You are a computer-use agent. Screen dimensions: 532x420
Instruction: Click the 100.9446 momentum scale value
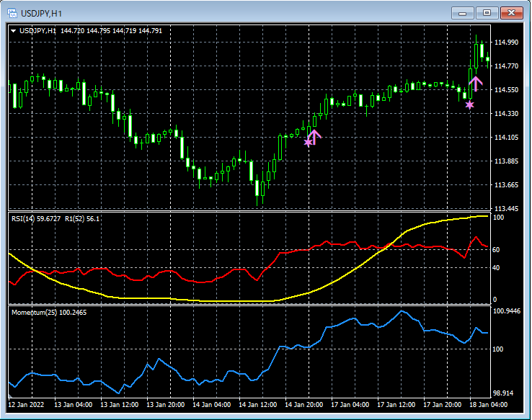(506, 311)
